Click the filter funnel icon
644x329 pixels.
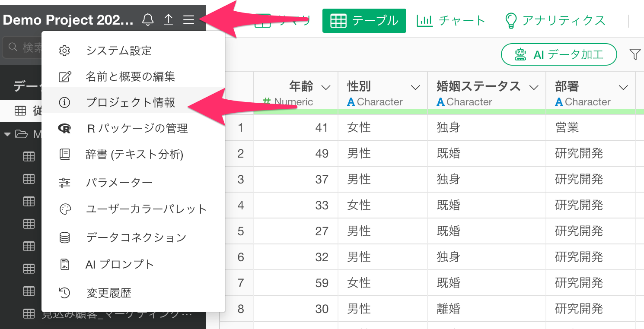(634, 54)
